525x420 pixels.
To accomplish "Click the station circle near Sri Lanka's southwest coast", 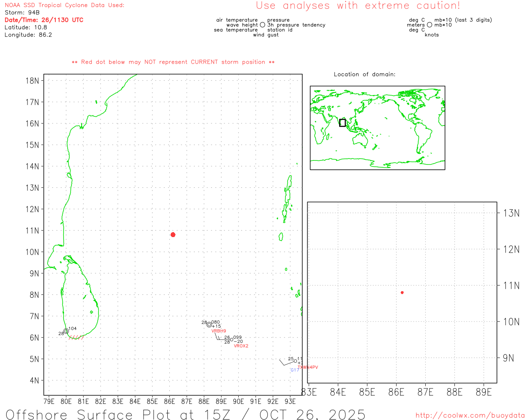I will pyautogui.click(x=66, y=331).
